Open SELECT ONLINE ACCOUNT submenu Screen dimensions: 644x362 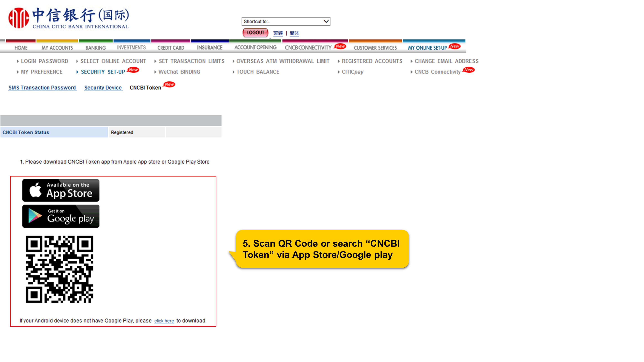coord(113,61)
